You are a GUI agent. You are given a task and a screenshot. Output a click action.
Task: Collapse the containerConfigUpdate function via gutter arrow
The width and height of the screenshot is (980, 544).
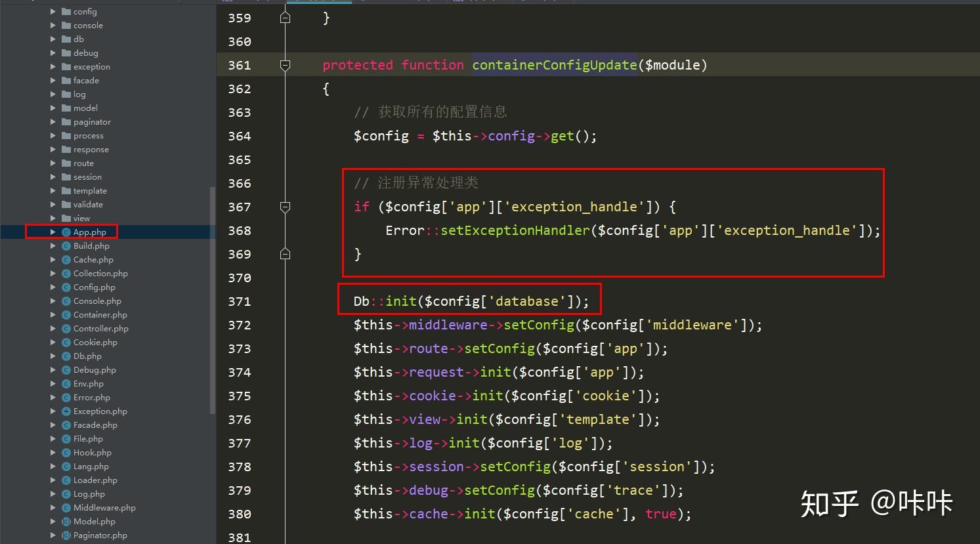[285, 65]
